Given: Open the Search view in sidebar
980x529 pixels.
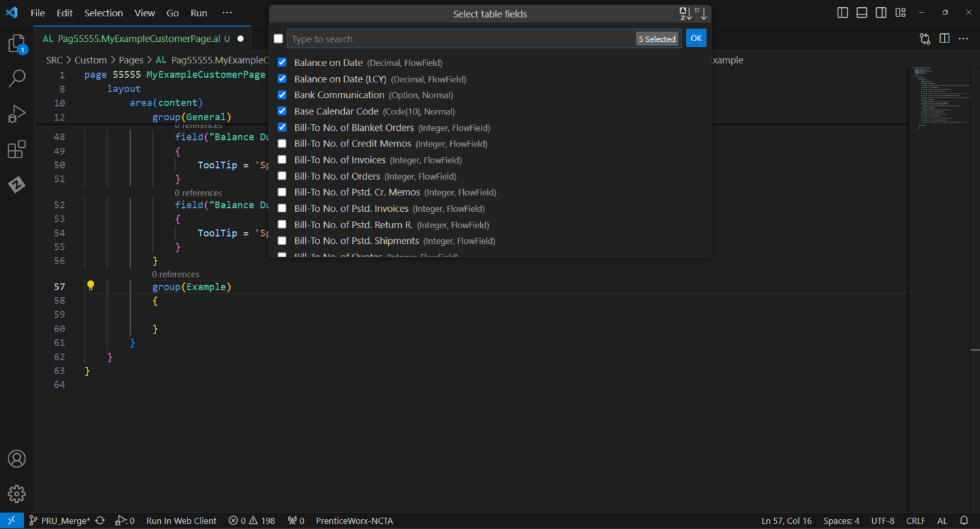Looking at the screenshot, I should coord(16,78).
